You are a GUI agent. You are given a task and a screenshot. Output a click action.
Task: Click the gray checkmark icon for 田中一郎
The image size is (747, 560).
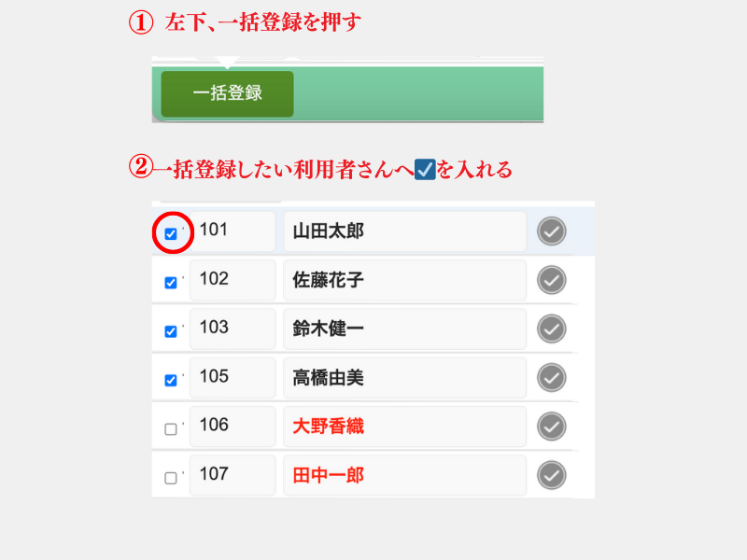(552, 475)
